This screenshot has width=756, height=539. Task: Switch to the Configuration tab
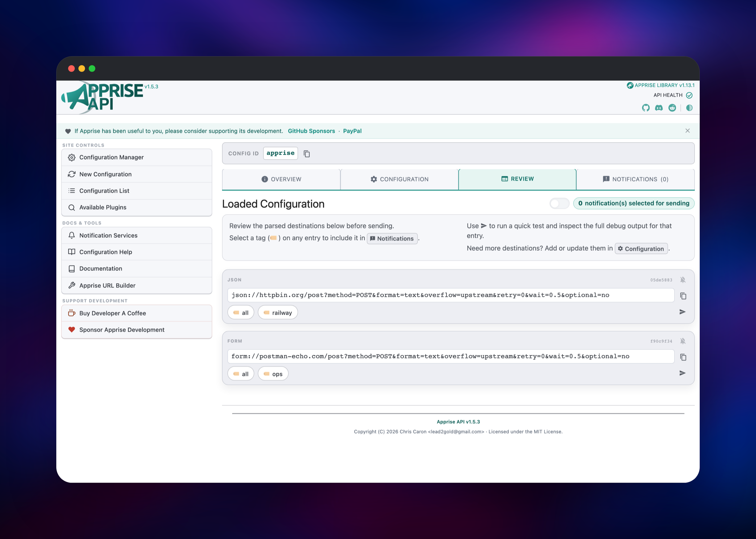pos(399,179)
